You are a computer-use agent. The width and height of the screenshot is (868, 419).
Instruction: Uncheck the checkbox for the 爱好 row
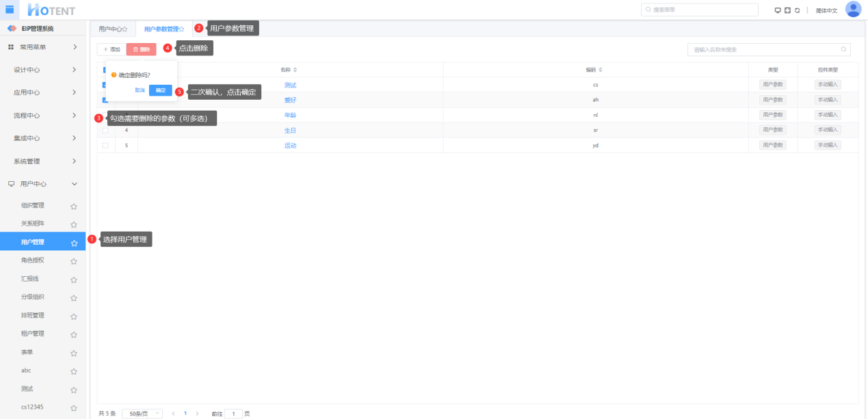click(x=105, y=100)
